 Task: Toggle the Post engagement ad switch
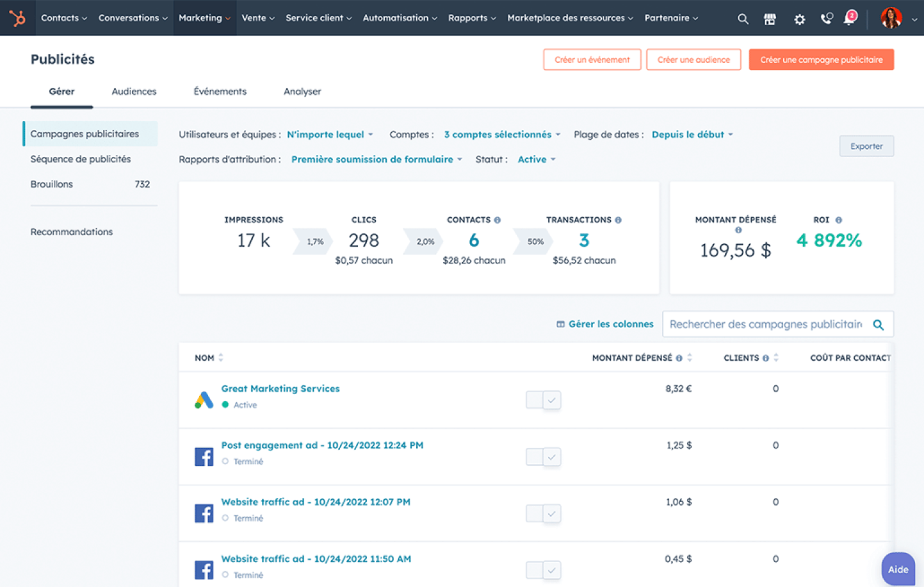543,457
